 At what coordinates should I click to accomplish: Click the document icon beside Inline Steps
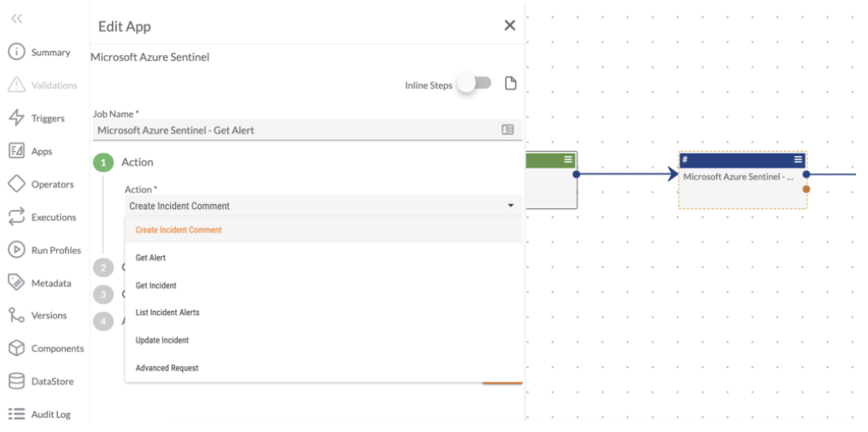(x=510, y=84)
